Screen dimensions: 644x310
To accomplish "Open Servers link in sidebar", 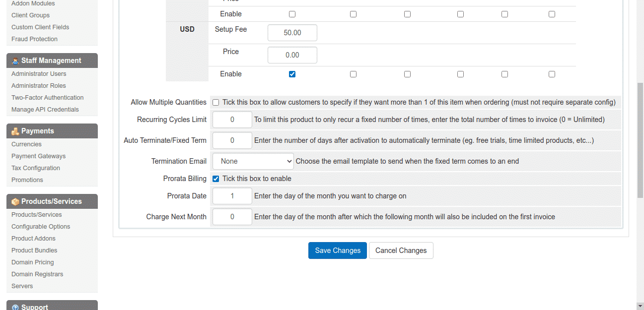I will (x=22, y=286).
